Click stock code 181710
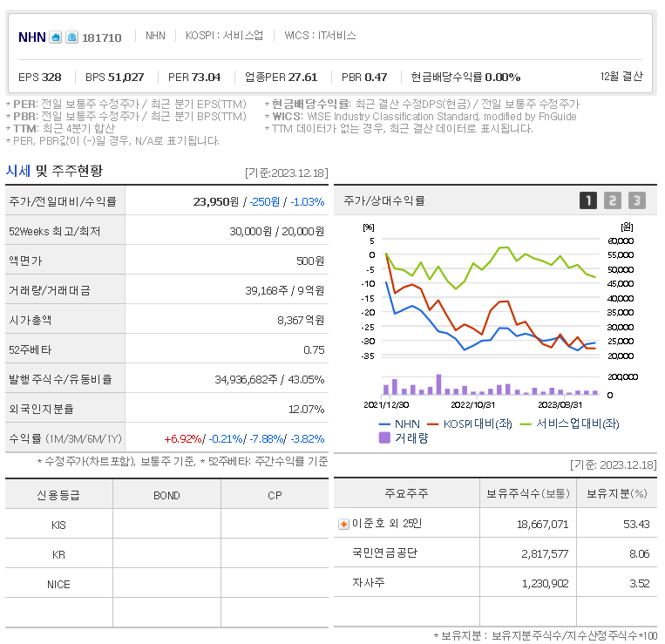This screenshot has height=644, width=665. [102, 37]
